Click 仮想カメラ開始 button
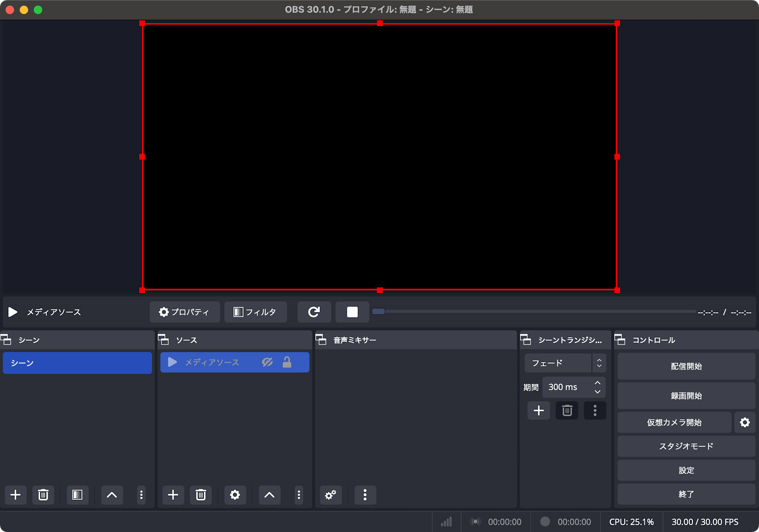Viewport: 759px width, 532px height. pyautogui.click(x=674, y=422)
